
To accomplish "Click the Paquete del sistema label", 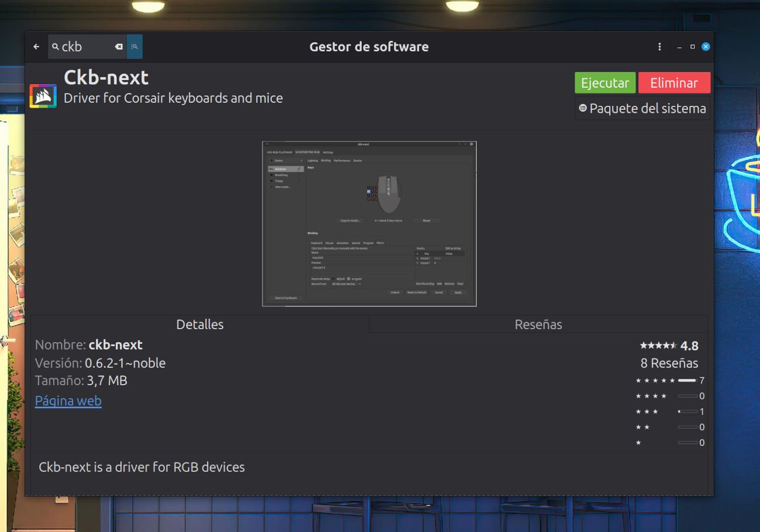I will click(x=648, y=108).
